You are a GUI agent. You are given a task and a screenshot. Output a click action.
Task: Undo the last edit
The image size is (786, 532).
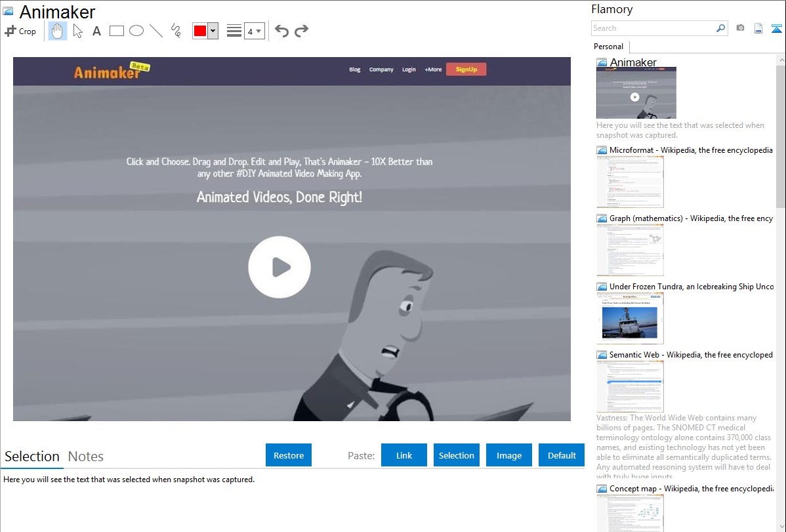tap(281, 31)
